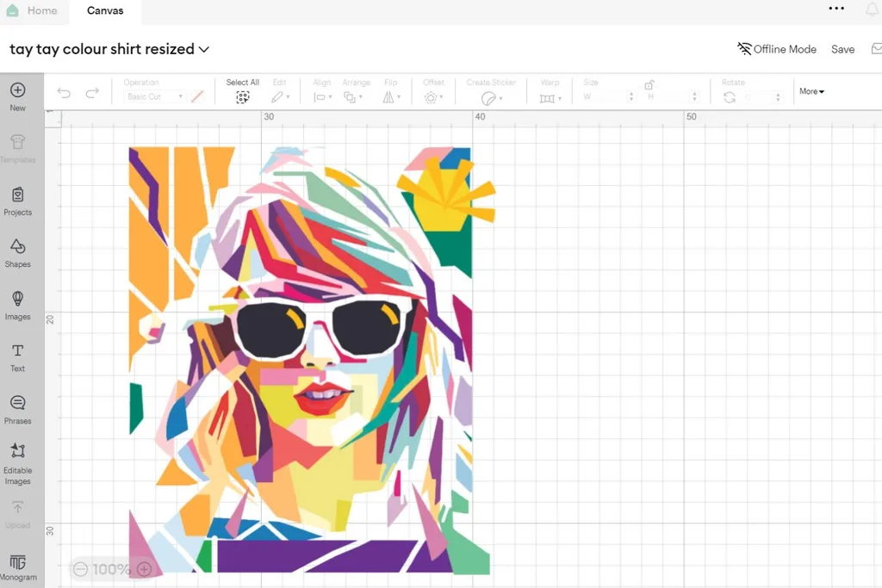Open the Phrases panel
Screen dimensions: 882x588
17,409
